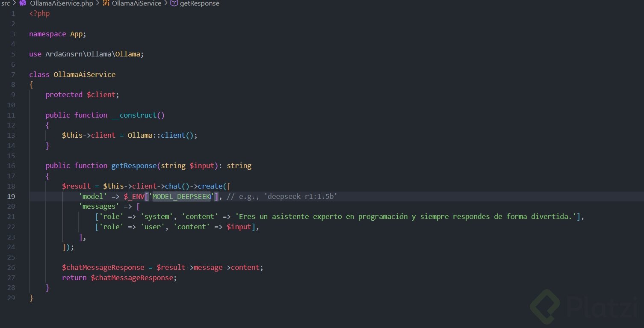This screenshot has height=328, width=644.
Task: Click the Spanish 'Eres un asistente experto' string
Action: 406,217
